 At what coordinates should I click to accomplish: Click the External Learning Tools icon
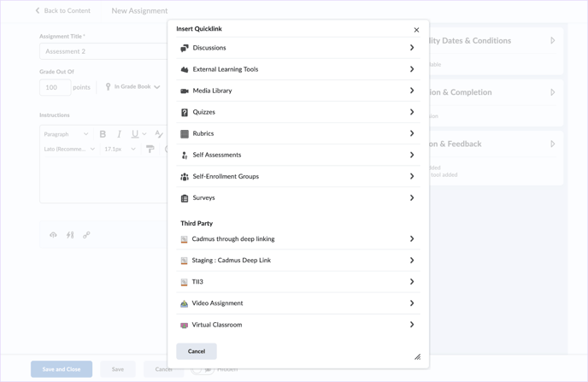(x=185, y=69)
